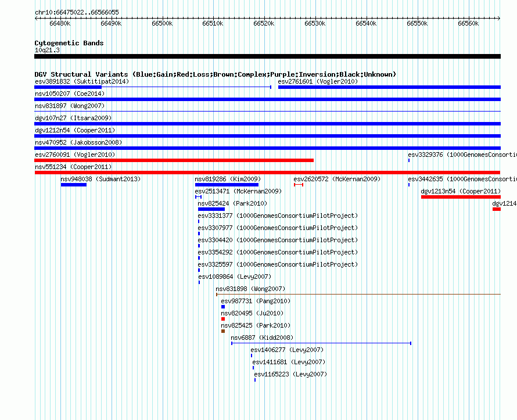Viewport: 517px width, 420px height.
Task: Select the nsv1050207 (Coe2014) label
Action: coord(70,94)
